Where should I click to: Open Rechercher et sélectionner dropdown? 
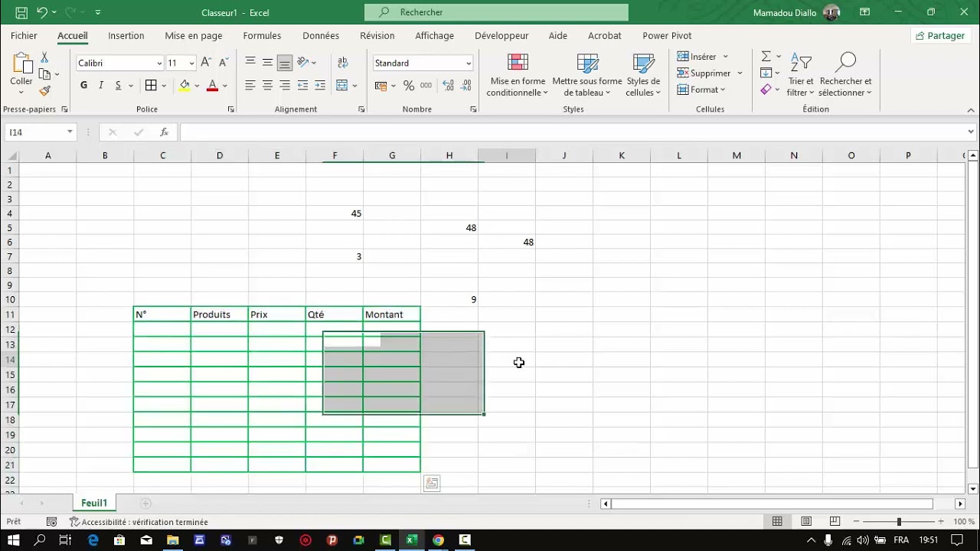click(x=845, y=75)
